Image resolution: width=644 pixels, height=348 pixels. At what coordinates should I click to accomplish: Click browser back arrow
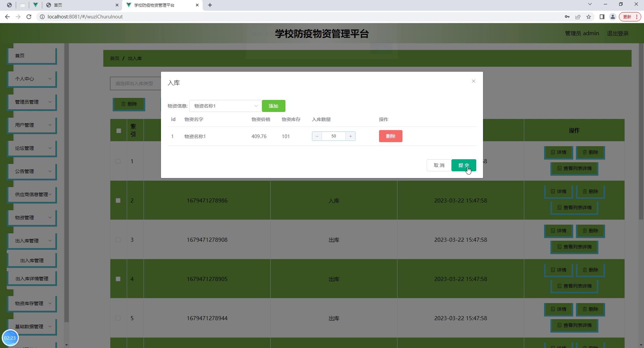pyautogui.click(x=7, y=17)
